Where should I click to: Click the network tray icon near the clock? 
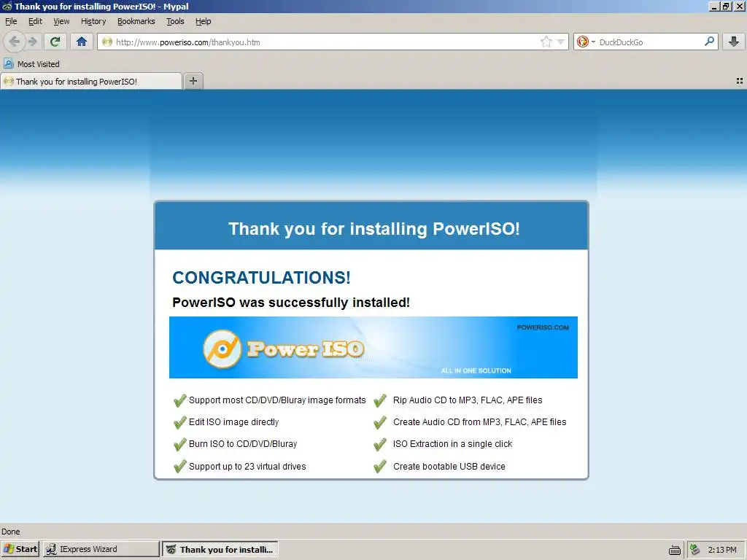[x=695, y=550]
